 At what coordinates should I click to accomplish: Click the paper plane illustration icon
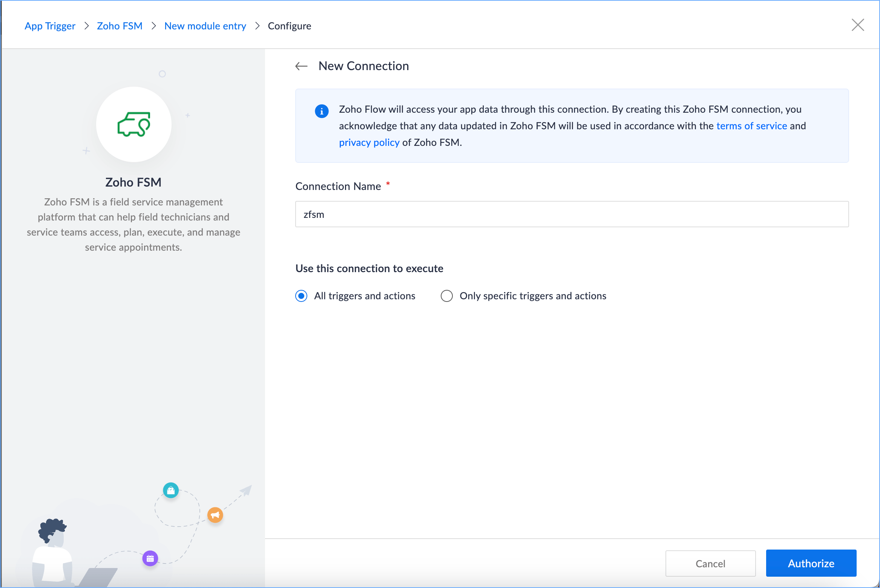pos(246,490)
